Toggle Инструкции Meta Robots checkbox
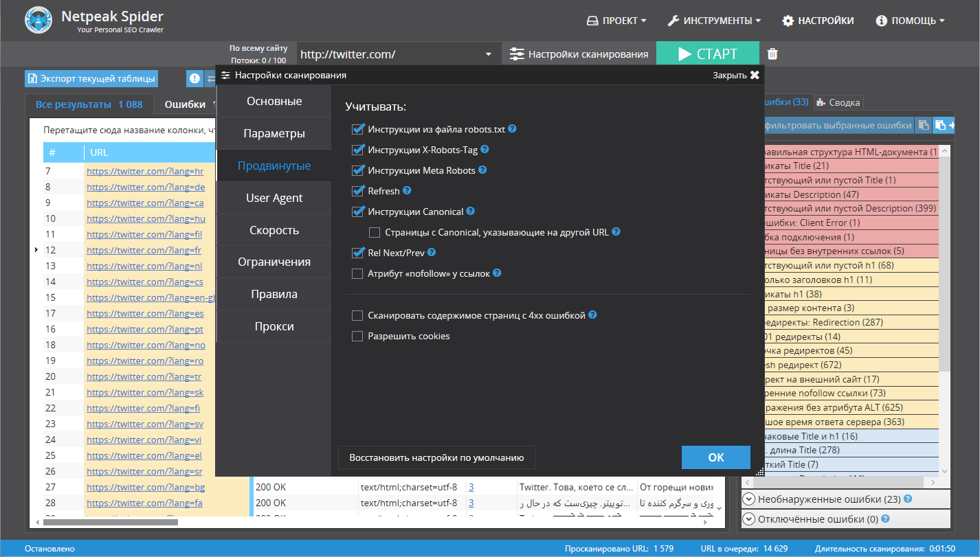Image resolution: width=980 pixels, height=557 pixels. click(x=357, y=170)
